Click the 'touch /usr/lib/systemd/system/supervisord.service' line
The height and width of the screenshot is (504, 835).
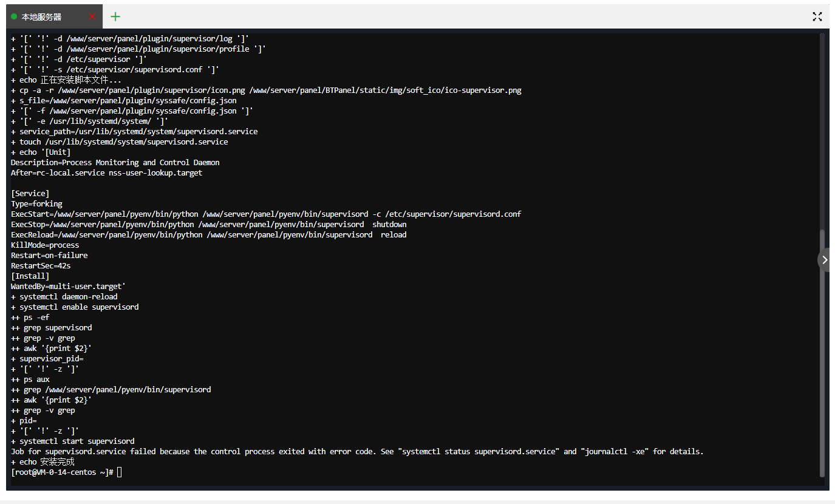(x=120, y=142)
